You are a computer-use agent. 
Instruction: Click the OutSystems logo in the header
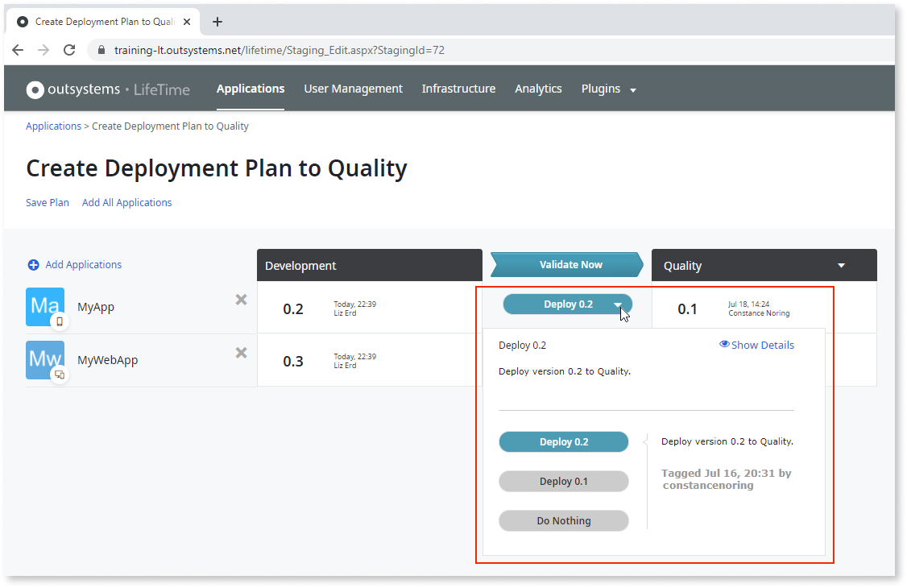[35, 89]
